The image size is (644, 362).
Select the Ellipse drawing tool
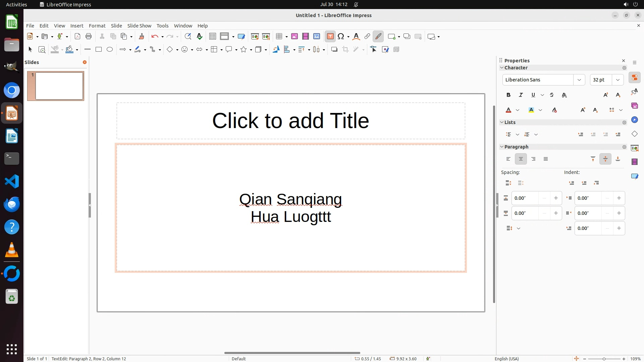pyautogui.click(x=110, y=50)
